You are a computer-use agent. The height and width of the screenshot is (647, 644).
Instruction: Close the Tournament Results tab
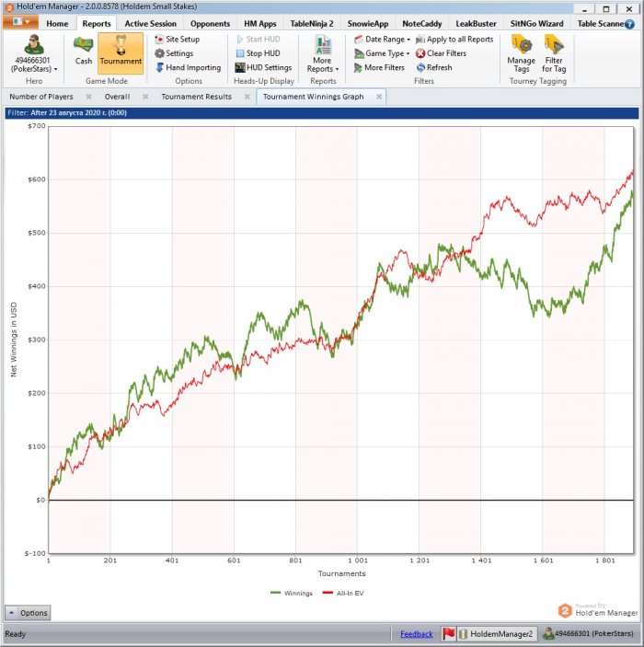pos(247,97)
